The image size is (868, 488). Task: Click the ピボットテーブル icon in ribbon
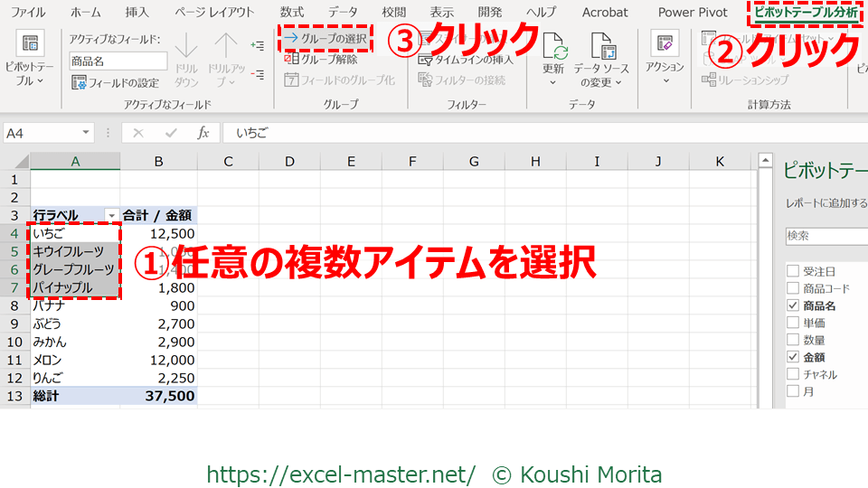(30, 45)
